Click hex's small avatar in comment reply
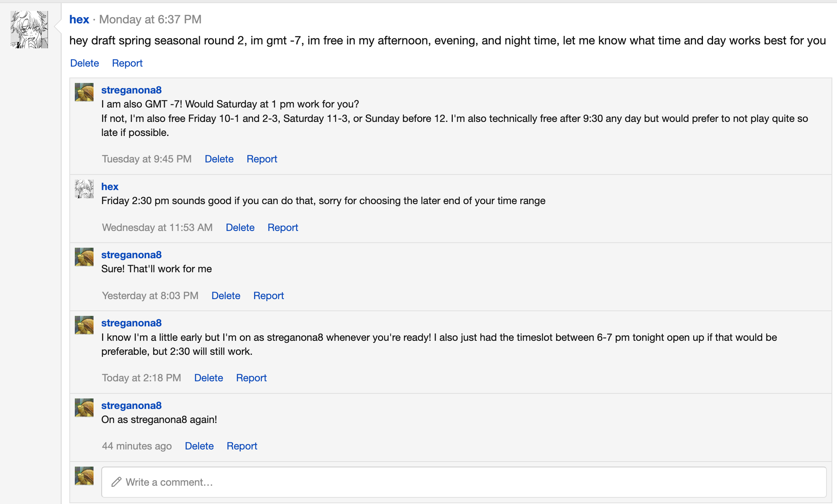Image resolution: width=837 pixels, height=504 pixels. (x=84, y=189)
